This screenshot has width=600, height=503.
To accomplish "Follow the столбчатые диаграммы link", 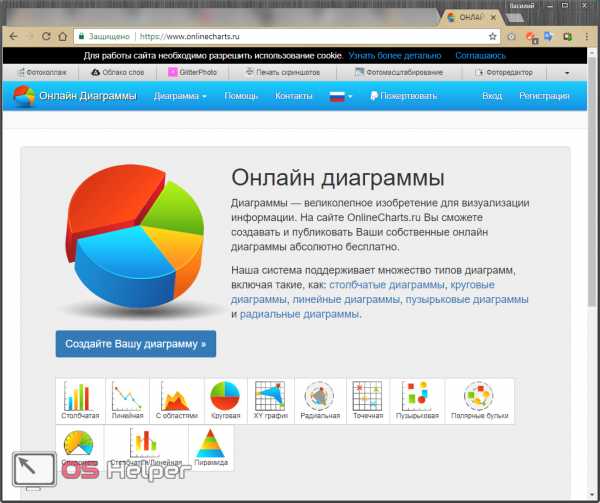I will [x=386, y=285].
